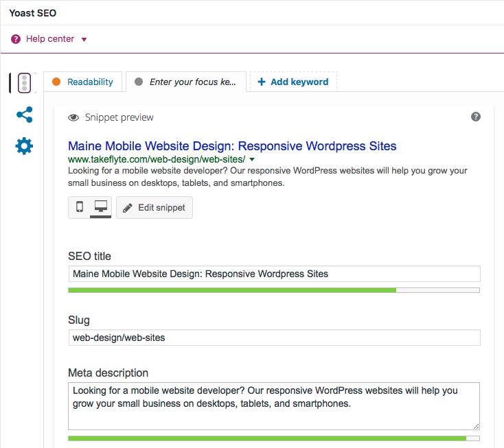Click the meta description length progress bar
504x448 pixels.
(x=274, y=438)
